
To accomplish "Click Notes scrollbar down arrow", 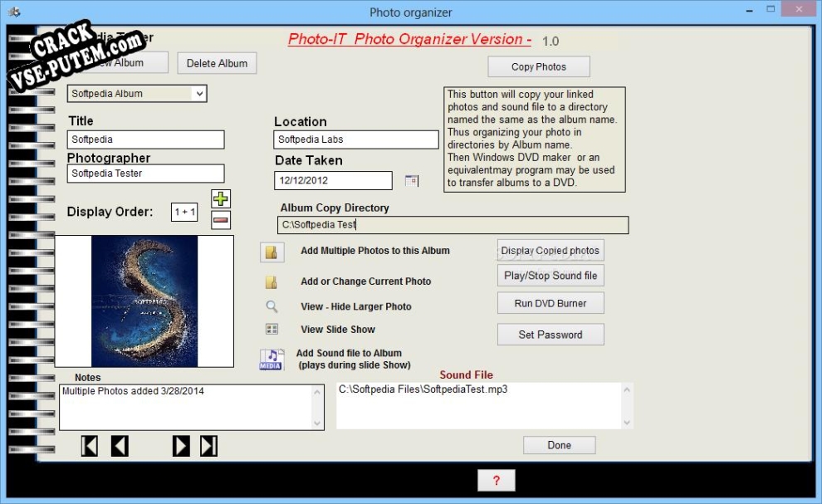I will [317, 423].
